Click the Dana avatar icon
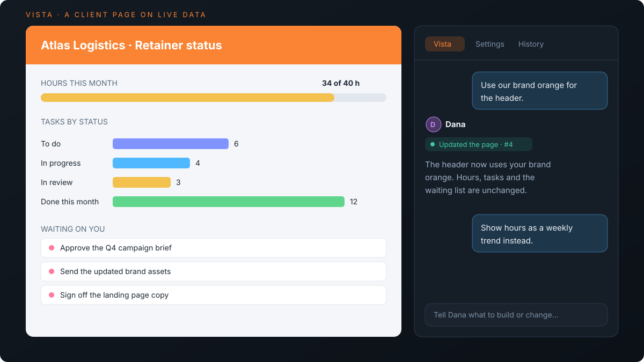The width and height of the screenshot is (644, 362). point(433,124)
